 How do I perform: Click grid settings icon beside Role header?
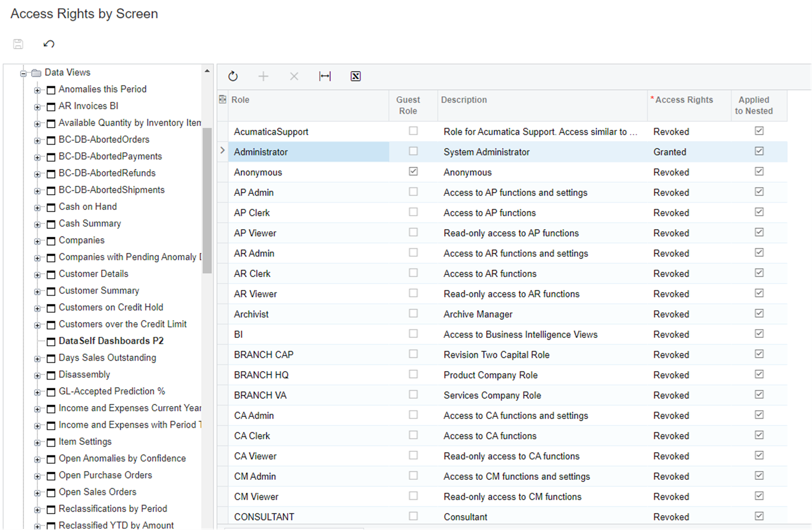(x=222, y=100)
